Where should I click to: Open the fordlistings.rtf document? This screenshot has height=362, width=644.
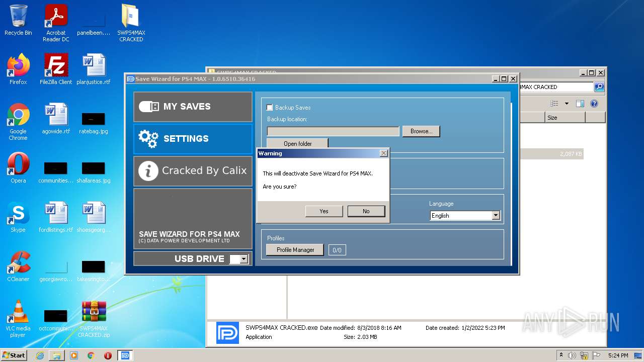click(x=56, y=217)
